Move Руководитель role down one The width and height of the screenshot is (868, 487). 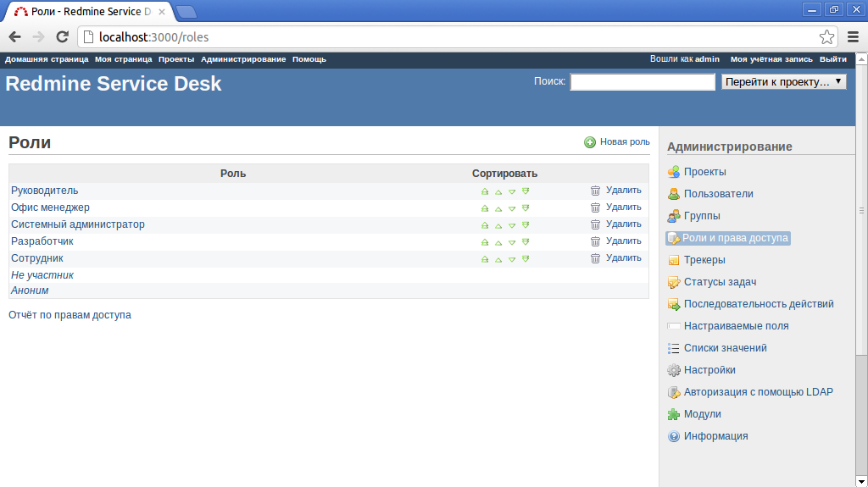[x=512, y=191]
